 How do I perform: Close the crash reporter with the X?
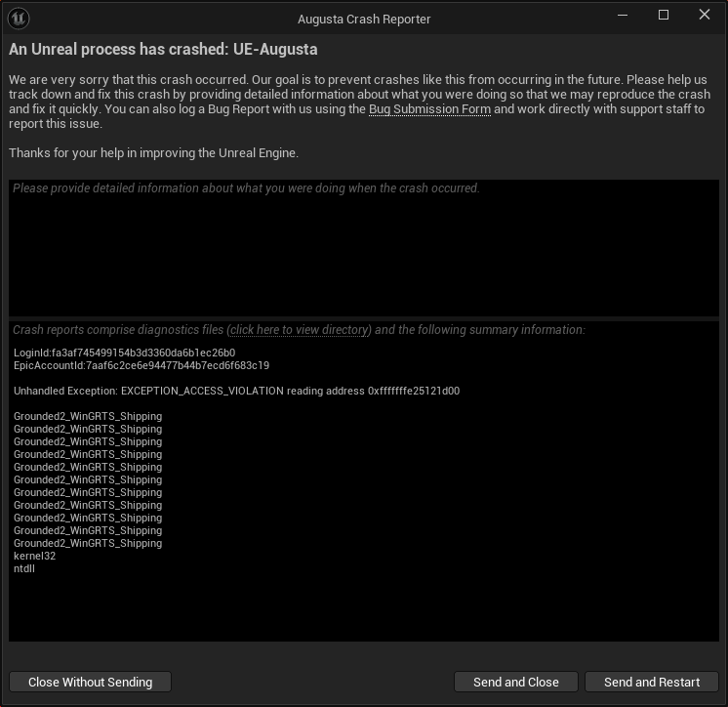pyautogui.click(x=705, y=15)
